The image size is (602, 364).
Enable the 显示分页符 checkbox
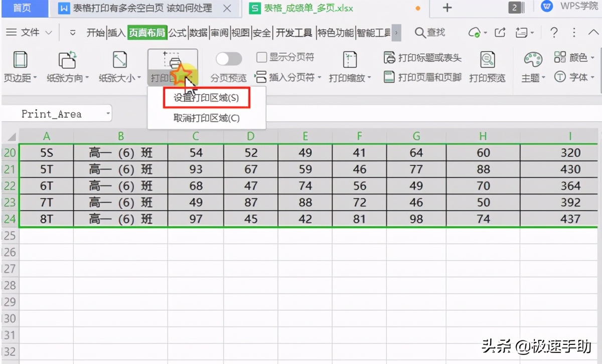(261, 58)
